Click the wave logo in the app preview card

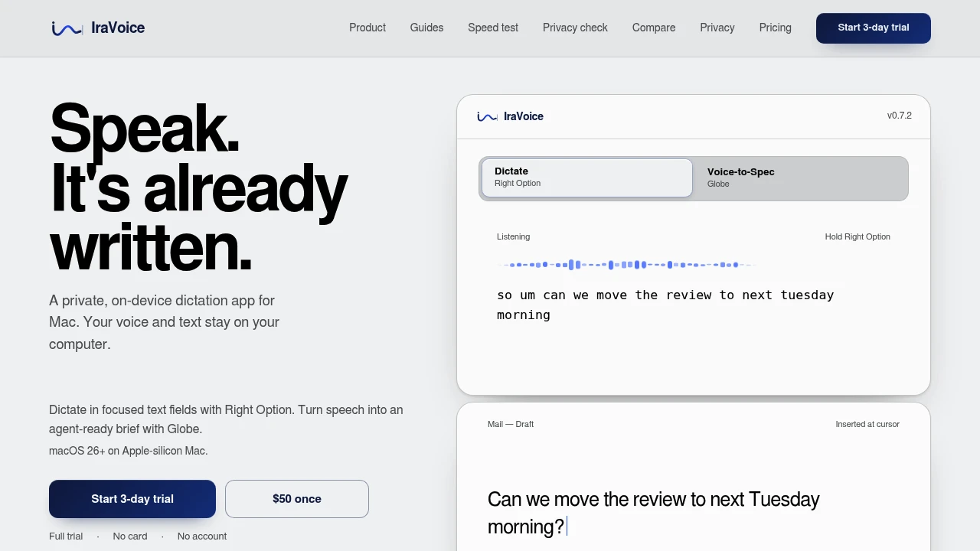pyautogui.click(x=487, y=116)
